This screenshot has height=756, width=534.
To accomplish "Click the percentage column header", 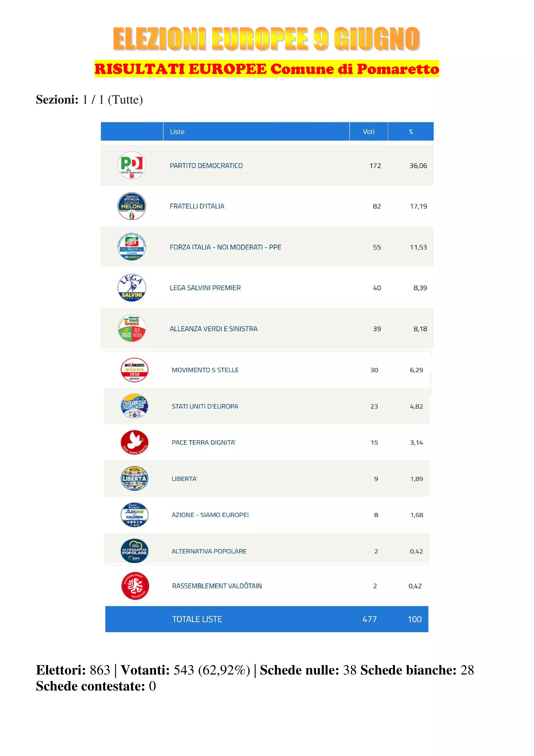I will pos(411,131).
